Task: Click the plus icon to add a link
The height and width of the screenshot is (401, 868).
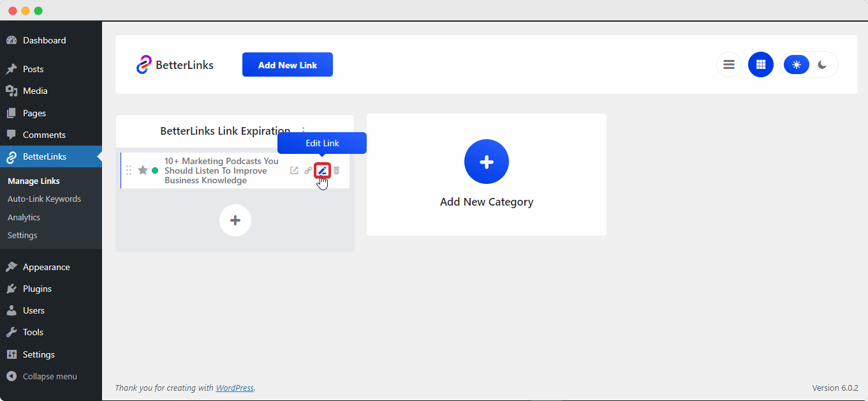Action: click(x=235, y=220)
